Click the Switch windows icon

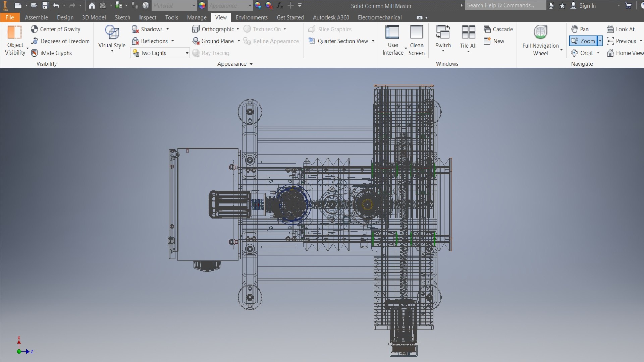tap(443, 32)
